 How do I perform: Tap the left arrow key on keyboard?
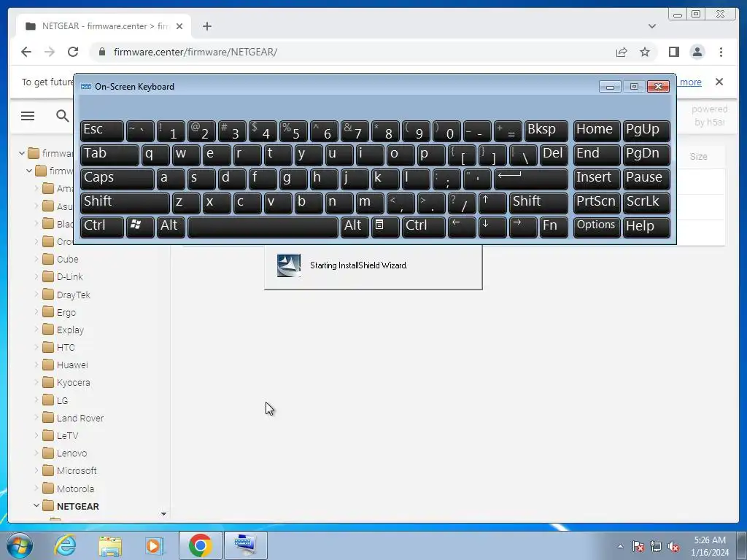[462, 227]
